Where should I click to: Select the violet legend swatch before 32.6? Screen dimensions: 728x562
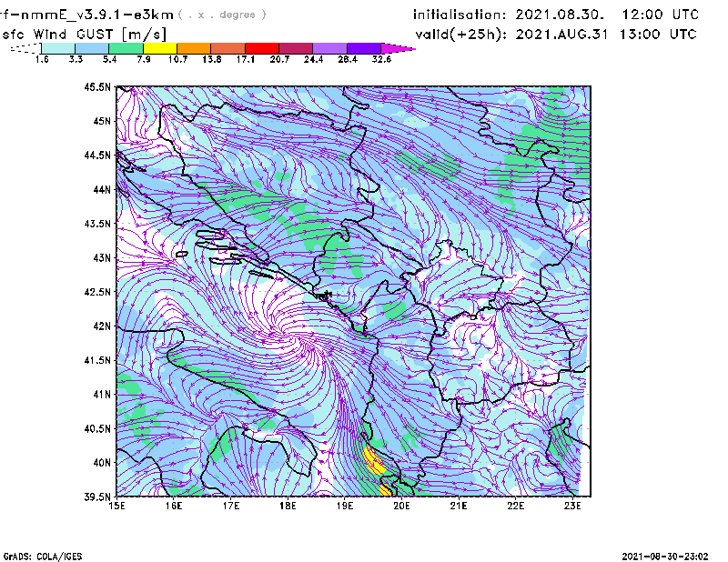click(x=364, y=48)
